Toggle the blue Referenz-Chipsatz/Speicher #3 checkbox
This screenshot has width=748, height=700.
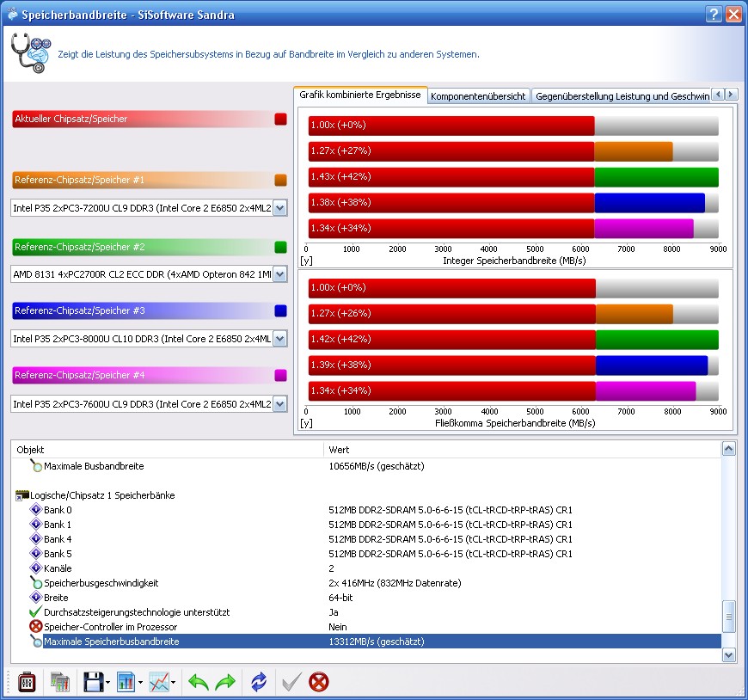tap(281, 310)
